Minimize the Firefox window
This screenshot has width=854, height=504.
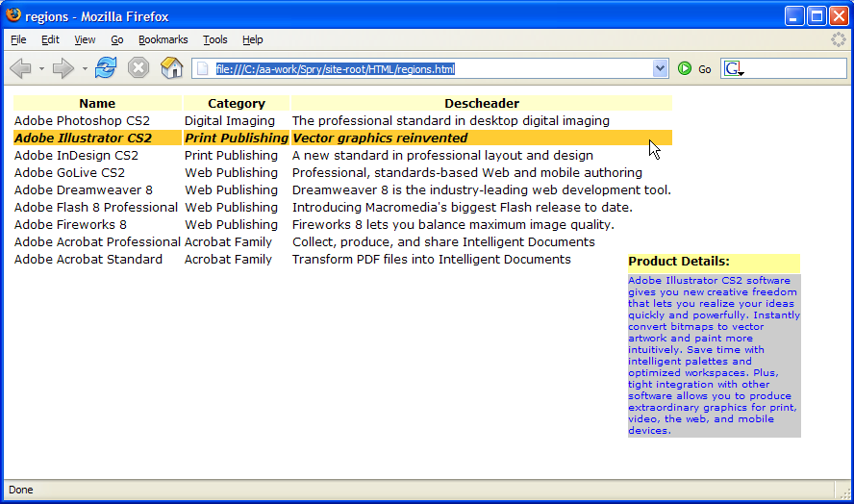[x=794, y=16]
